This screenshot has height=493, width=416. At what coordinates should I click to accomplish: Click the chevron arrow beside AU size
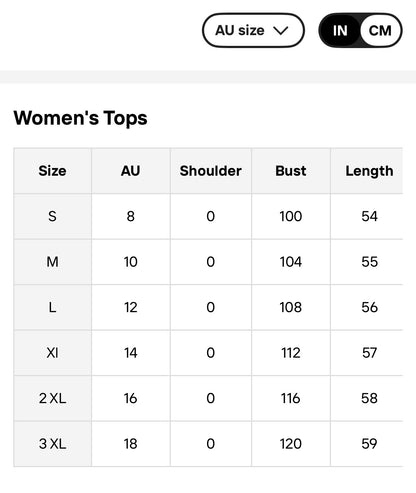[x=280, y=31]
